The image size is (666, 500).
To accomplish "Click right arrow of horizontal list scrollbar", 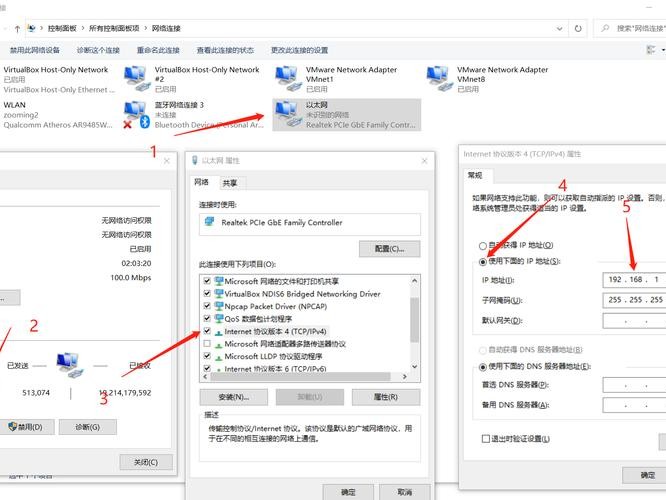I will tap(405, 376).
